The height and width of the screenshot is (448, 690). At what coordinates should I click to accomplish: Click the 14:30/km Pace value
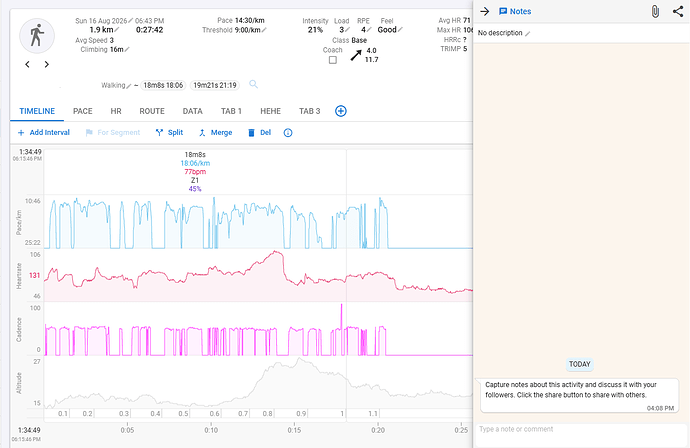pos(250,20)
